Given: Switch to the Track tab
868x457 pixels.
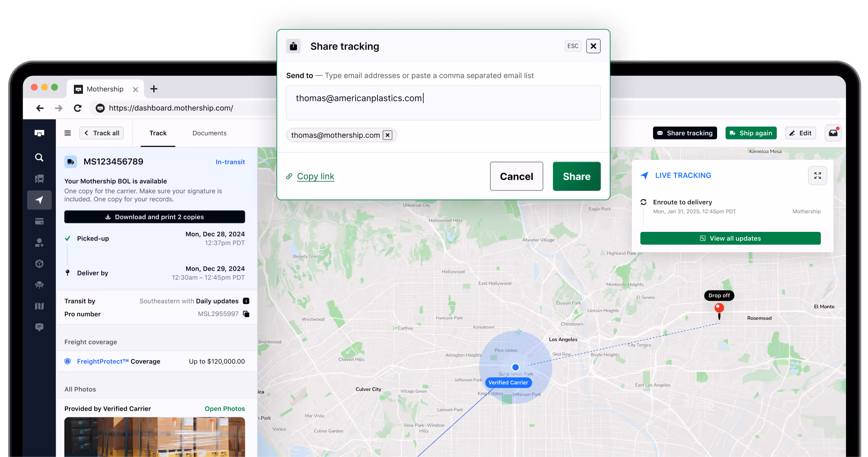Looking at the screenshot, I should (x=158, y=133).
